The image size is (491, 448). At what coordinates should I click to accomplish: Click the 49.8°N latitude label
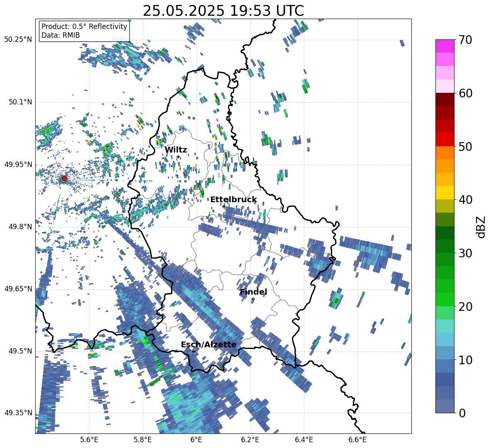[20, 227]
